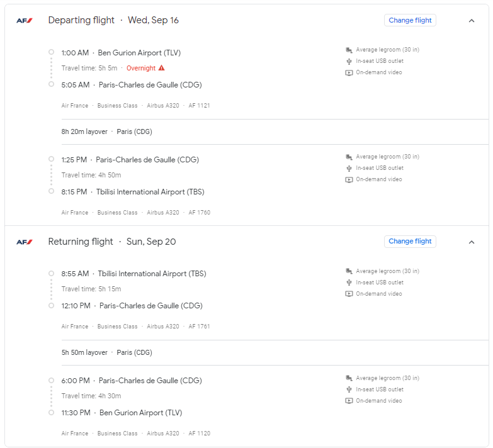Change the returning flight on Sun, Sep 20
The image size is (493, 448).
pyautogui.click(x=410, y=242)
